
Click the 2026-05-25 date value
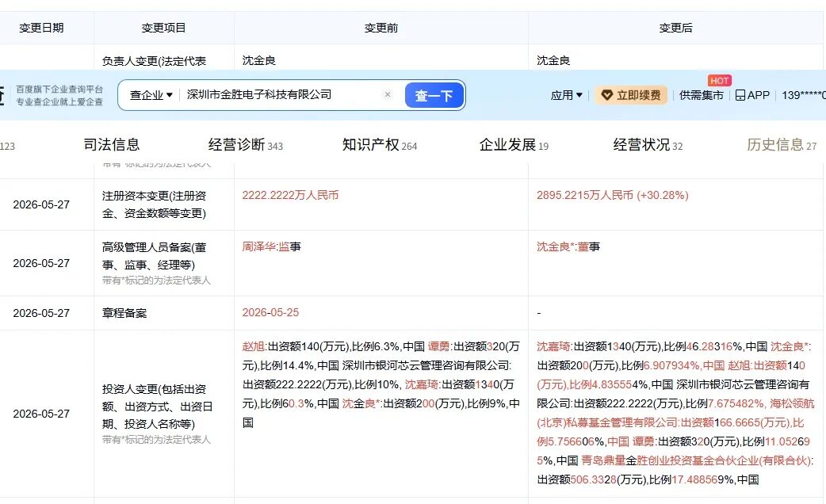click(270, 313)
